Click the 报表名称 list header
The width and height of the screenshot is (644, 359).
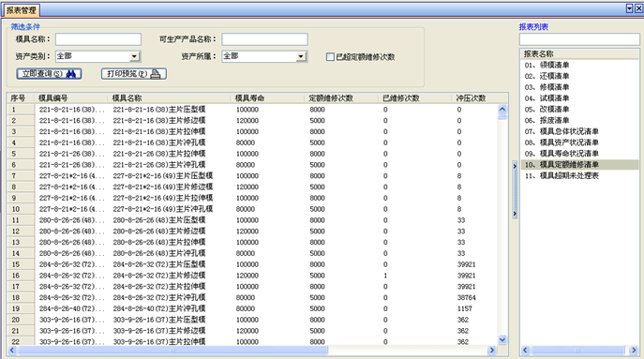(579, 53)
